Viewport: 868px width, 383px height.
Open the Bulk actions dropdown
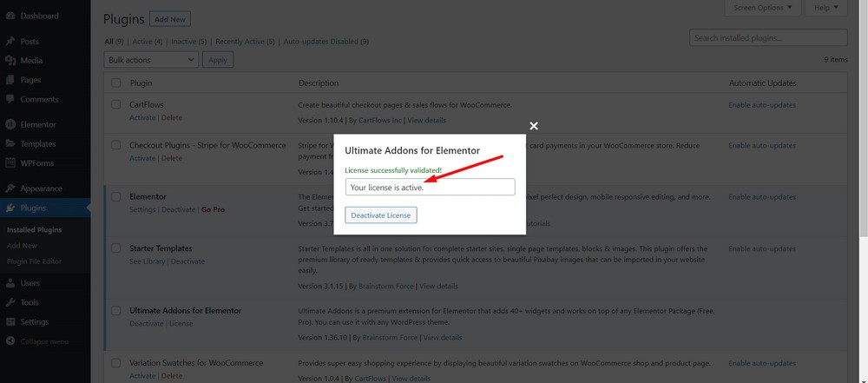point(150,60)
